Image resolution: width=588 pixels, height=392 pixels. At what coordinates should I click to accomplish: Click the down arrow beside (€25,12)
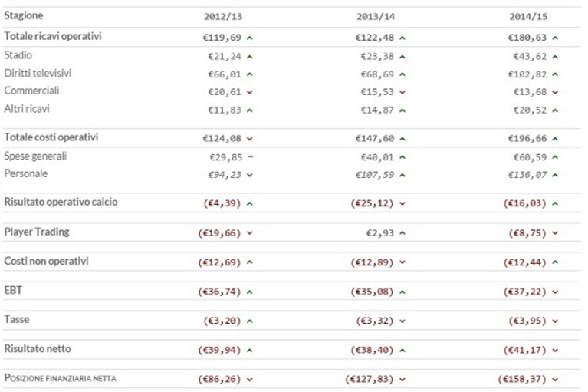(x=402, y=204)
